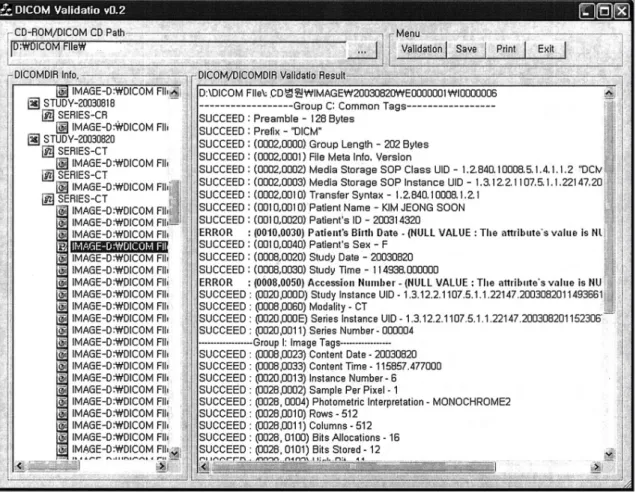Click down arrow of result pane scrollbar
The height and width of the screenshot is (493, 636).
coord(609,454)
